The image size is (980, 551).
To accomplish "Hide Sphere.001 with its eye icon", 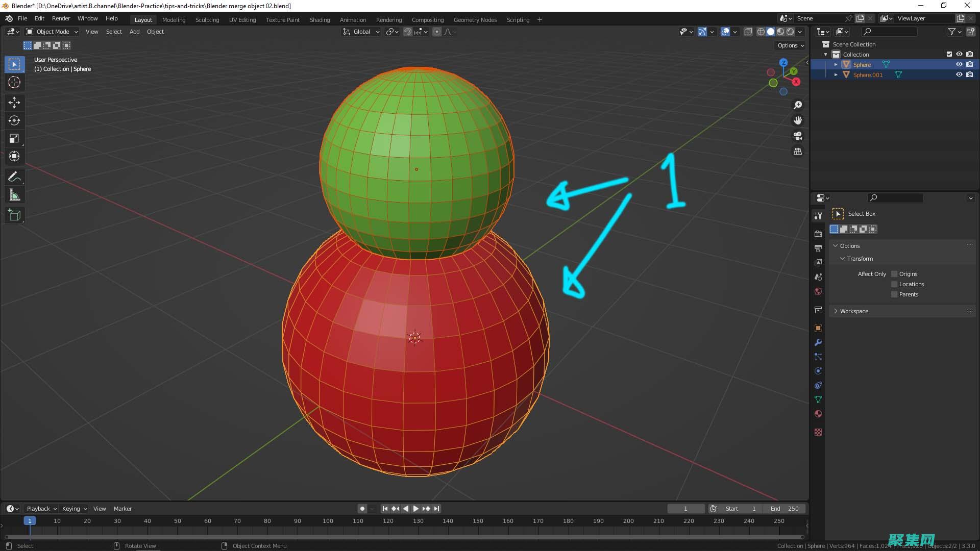I will 959,74.
